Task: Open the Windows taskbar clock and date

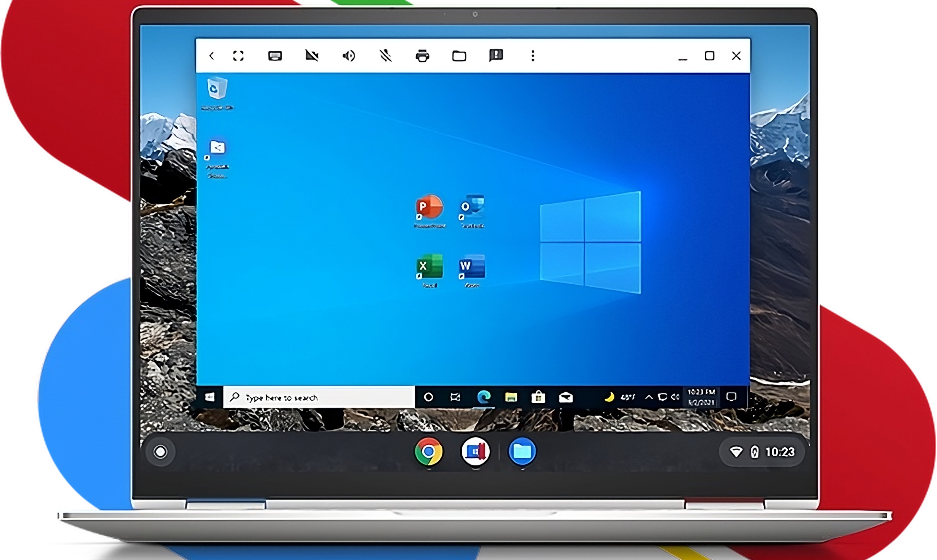Action: tap(701, 397)
